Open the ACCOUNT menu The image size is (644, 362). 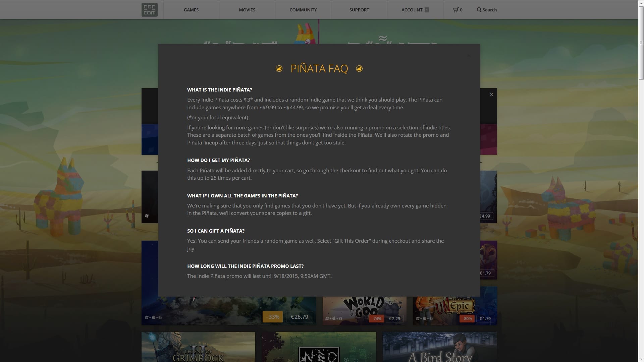(412, 10)
